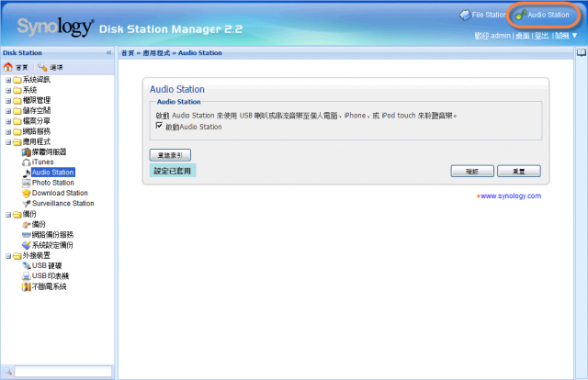
Task: Collapse the backup folder above network backup
Action: click(x=8, y=215)
